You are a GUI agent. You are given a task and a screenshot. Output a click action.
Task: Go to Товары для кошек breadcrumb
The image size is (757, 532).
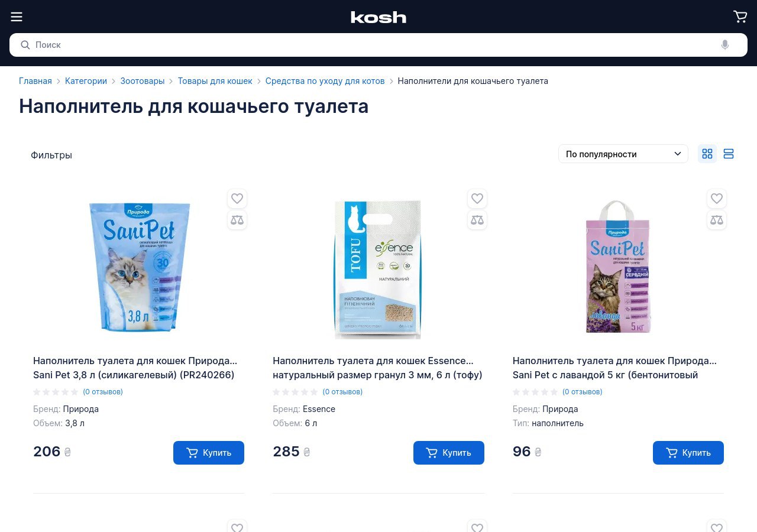tap(215, 81)
